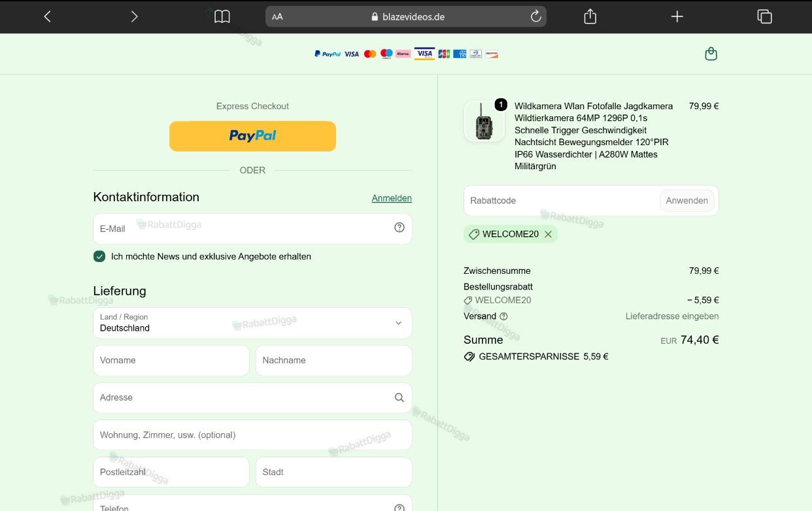Open the Safari bookmarks book icon
Screen dimensions: 812x511
pyautogui.click(x=222, y=16)
